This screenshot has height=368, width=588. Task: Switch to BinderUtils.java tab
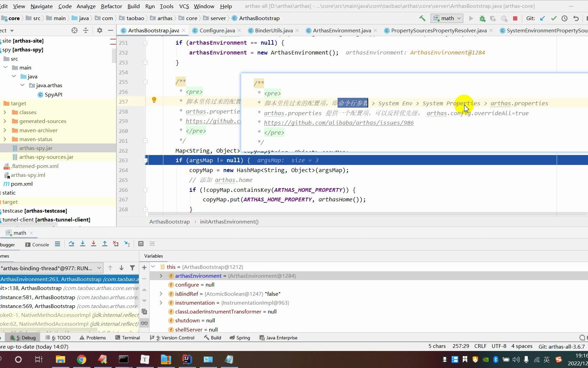pyautogui.click(x=274, y=30)
